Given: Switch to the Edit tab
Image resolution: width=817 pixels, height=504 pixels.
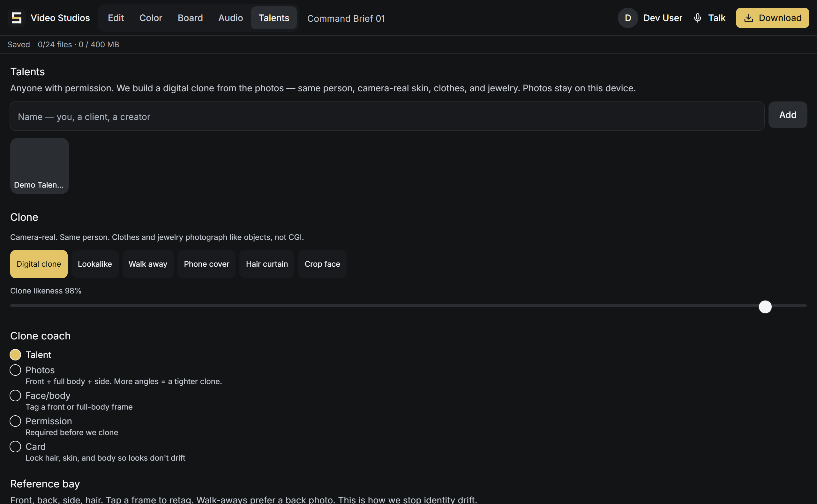Looking at the screenshot, I should tap(116, 18).
